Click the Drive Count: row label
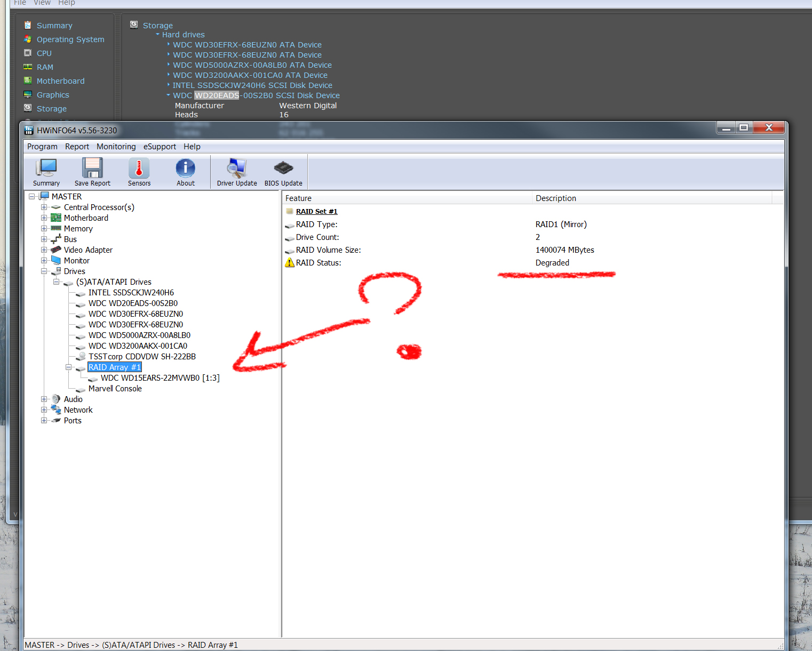Screen dimensions: 812x651 tap(317, 237)
